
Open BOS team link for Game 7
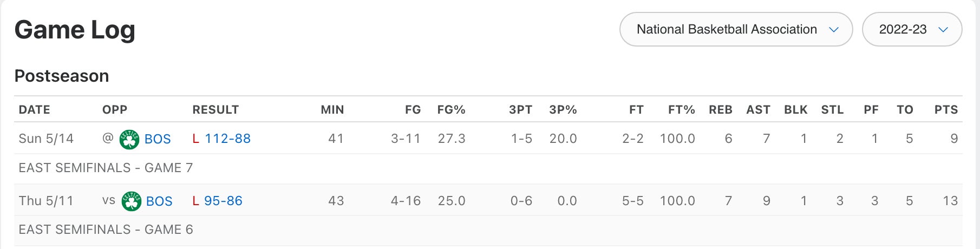158,139
